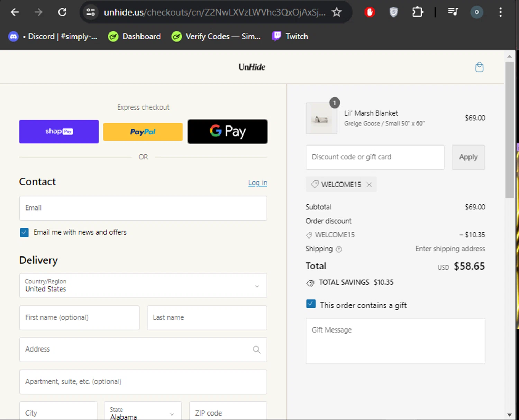
Task: Remove the WELCOME15 discount code
Action: coord(369,185)
